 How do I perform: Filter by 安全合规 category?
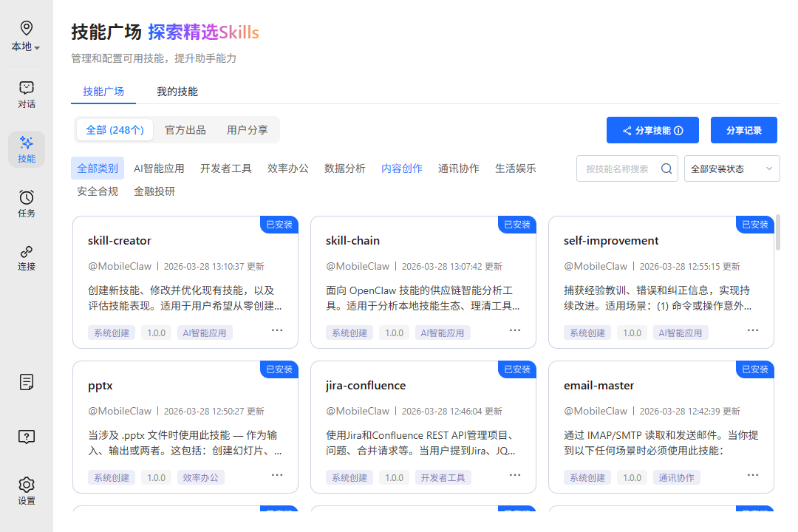coord(98,191)
